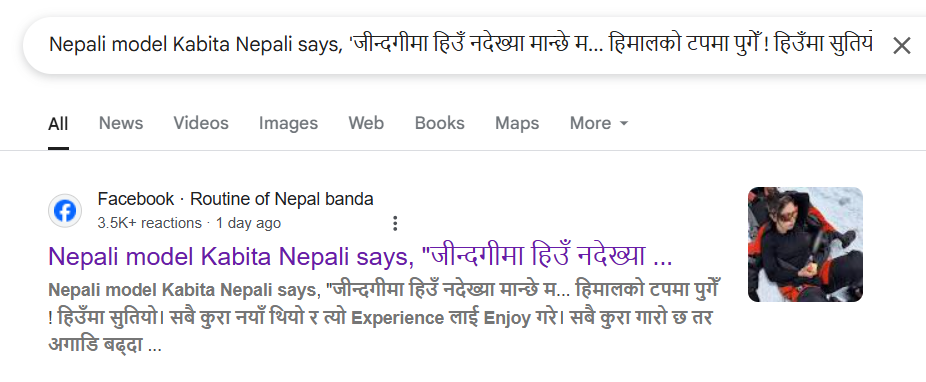Clear the search query with the X icon
The height and width of the screenshot is (382, 926).
coord(901,45)
